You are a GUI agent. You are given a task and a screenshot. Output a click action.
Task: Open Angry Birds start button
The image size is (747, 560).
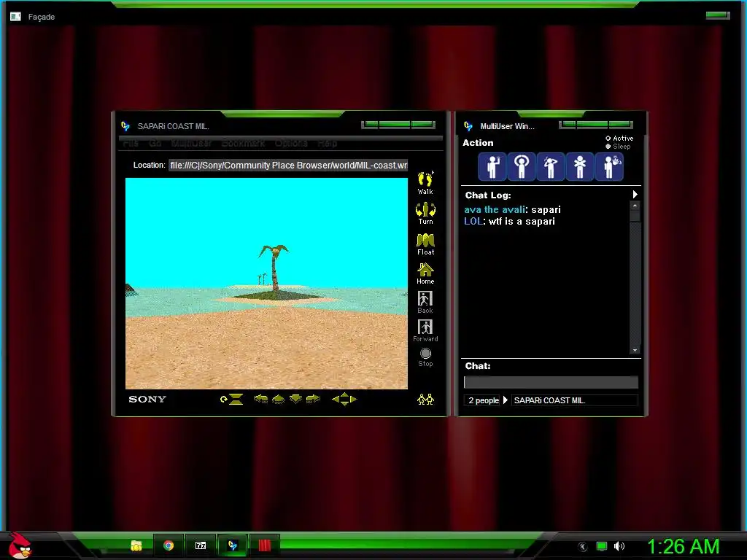[20, 545]
